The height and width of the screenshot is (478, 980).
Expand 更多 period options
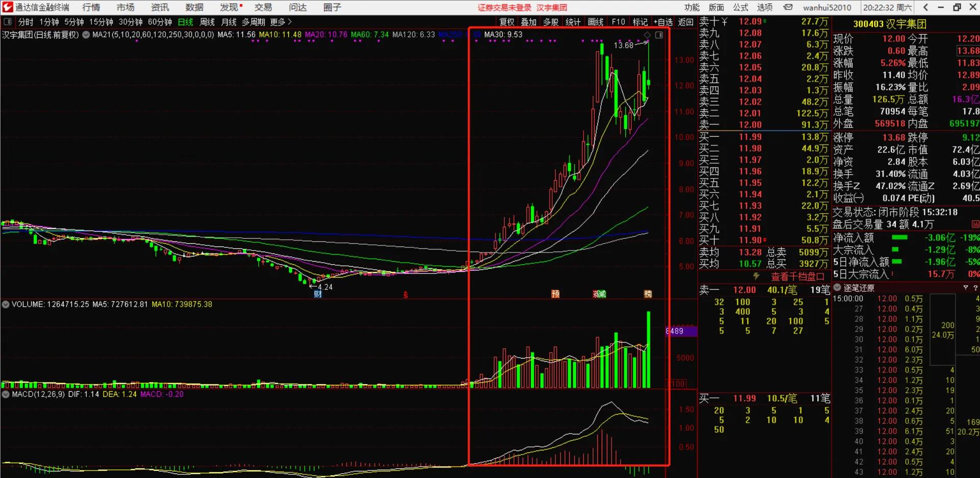click(x=281, y=22)
